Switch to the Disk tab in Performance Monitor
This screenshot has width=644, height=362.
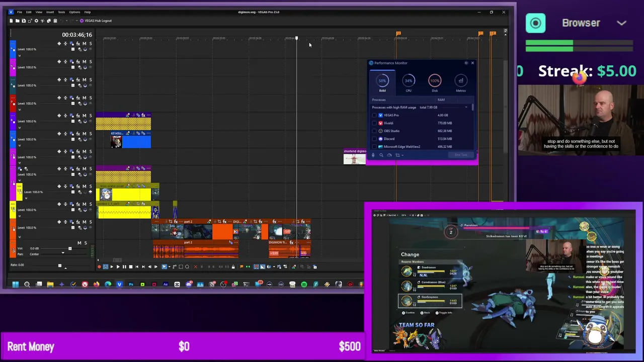click(435, 83)
